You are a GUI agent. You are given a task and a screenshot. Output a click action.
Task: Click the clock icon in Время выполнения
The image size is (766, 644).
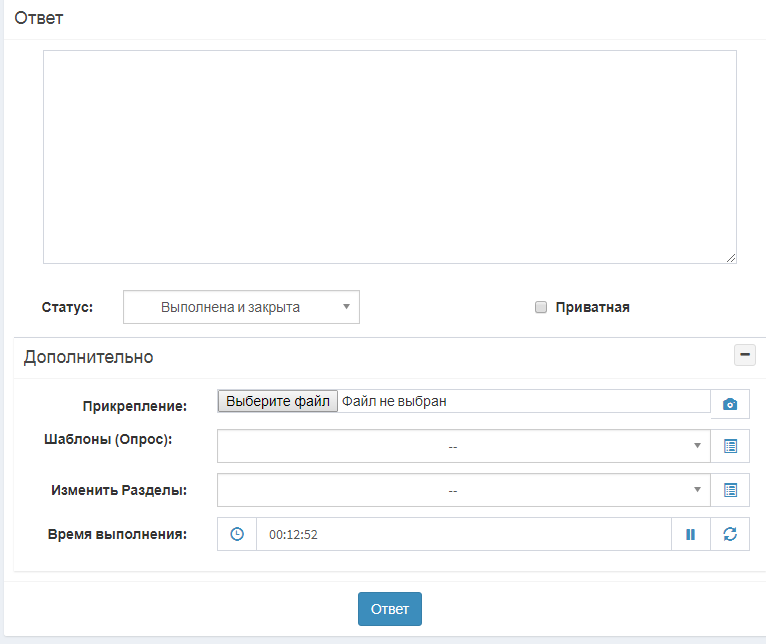[237, 534]
